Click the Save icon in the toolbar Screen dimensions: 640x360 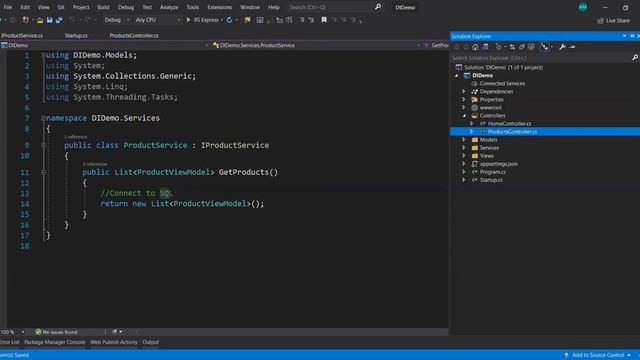click(49, 20)
